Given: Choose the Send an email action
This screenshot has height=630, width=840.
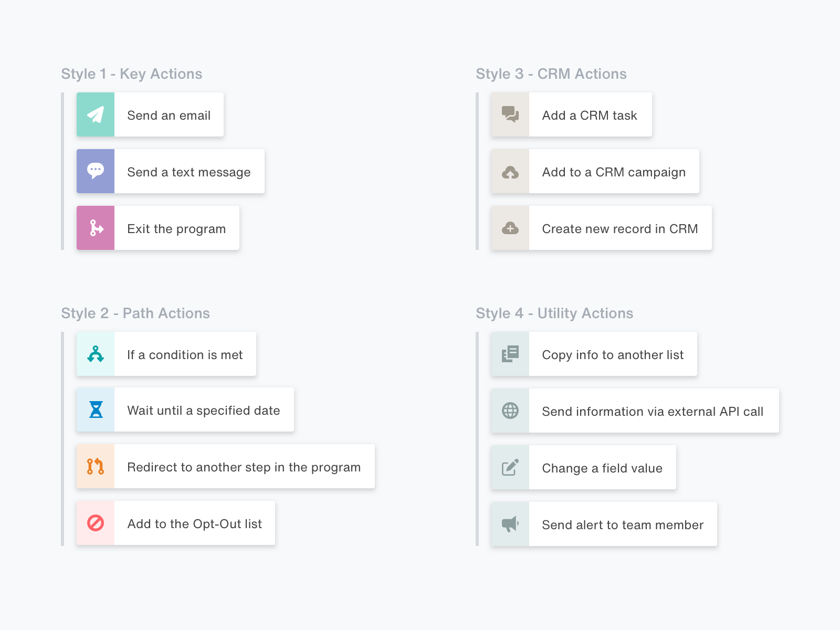Looking at the screenshot, I should point(169,115).
